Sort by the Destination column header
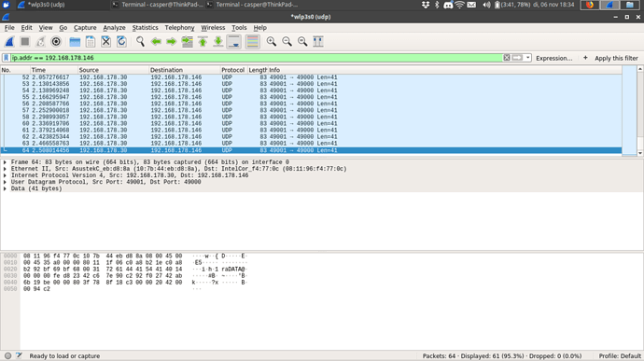 click(185, 70)
